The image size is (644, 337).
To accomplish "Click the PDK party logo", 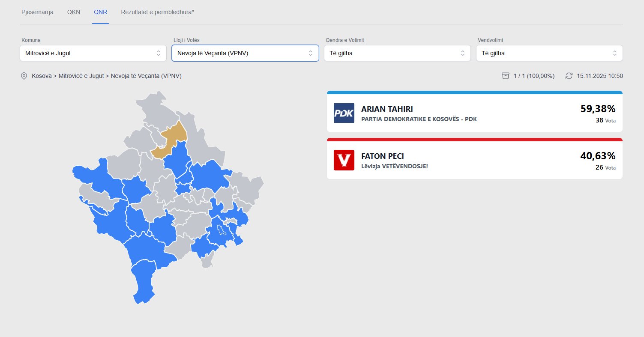I will coord(344,113).
